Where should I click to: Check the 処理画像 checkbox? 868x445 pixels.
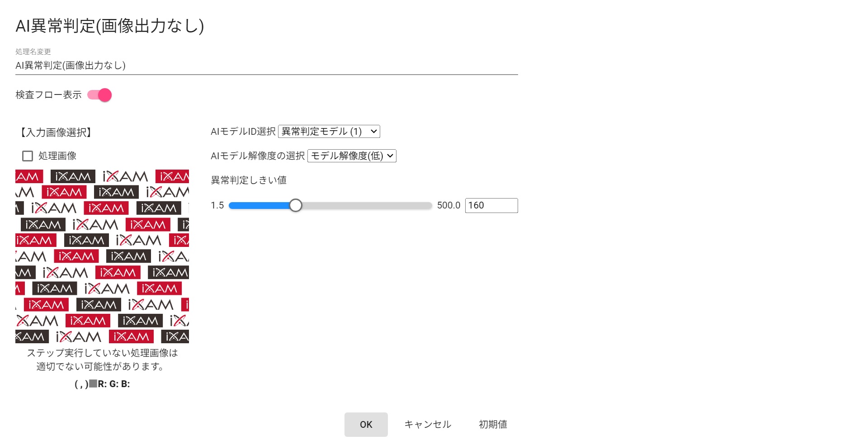28,156
